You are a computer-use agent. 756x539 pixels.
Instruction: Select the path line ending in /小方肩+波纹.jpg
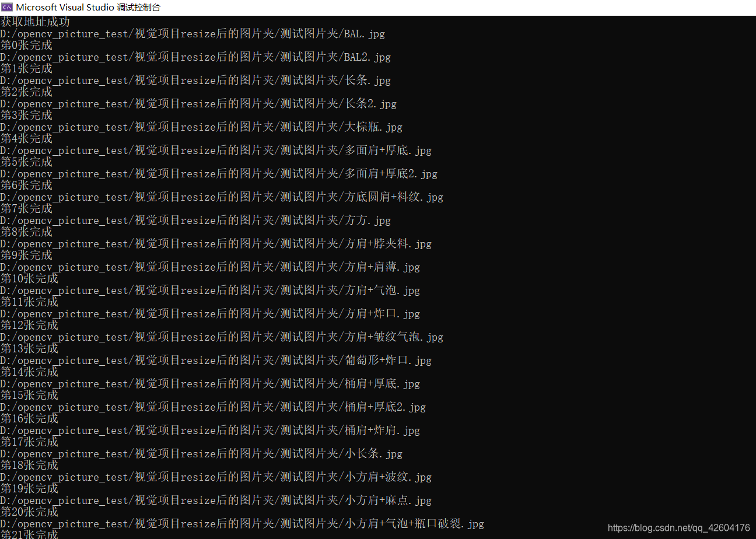tap(216, 477)
